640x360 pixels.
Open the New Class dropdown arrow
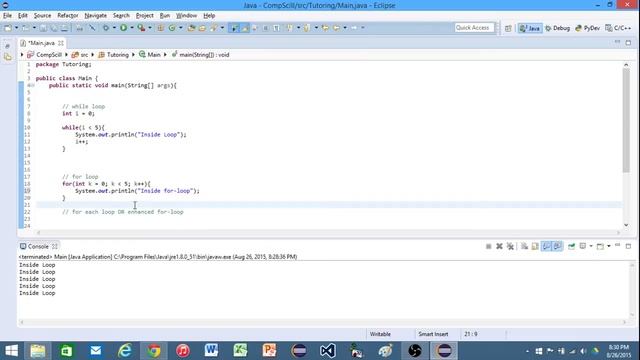[x=181, y=28]
